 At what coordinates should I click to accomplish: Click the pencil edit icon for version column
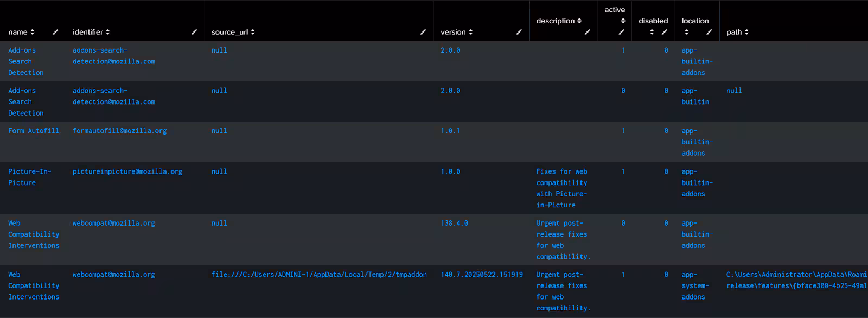point(519,32)
